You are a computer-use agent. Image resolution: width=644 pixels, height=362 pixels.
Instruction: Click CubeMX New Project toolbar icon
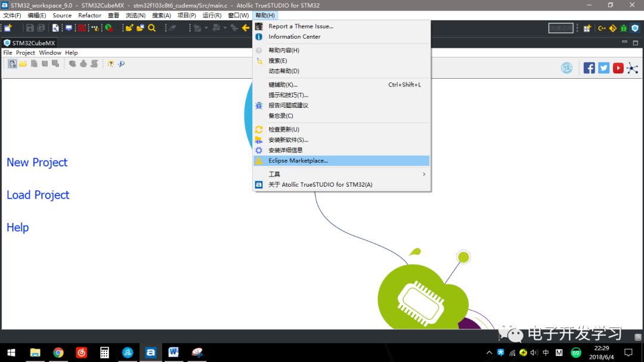click(13, 64)
